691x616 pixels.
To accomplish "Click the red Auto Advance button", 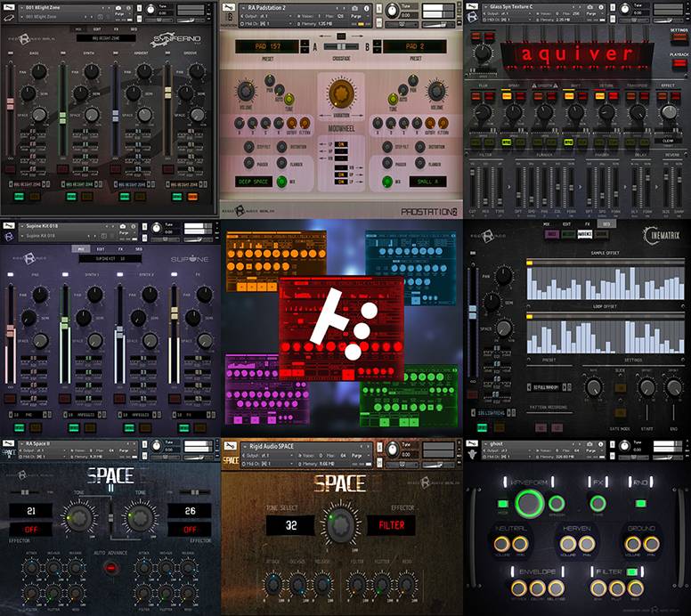I will tap(111, 566).
